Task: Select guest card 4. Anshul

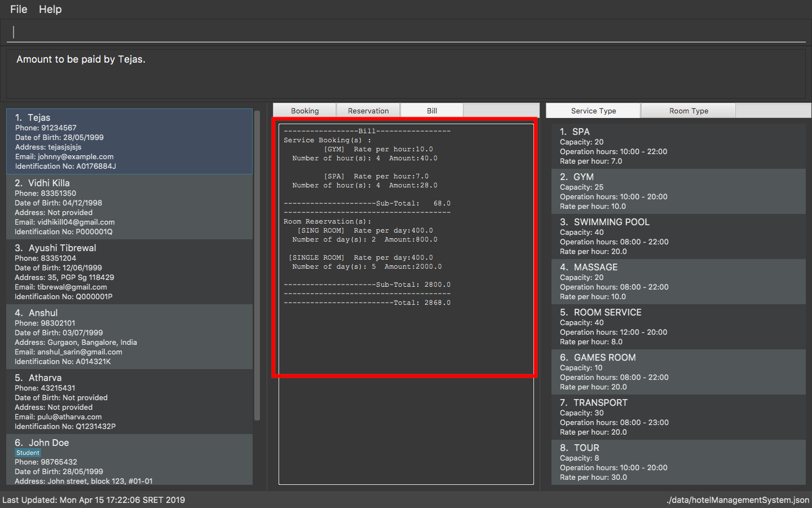Action: [130, 336]
